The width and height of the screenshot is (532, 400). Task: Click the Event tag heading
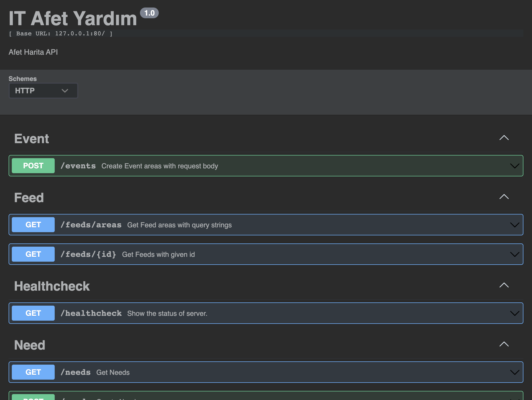point(32,139)
